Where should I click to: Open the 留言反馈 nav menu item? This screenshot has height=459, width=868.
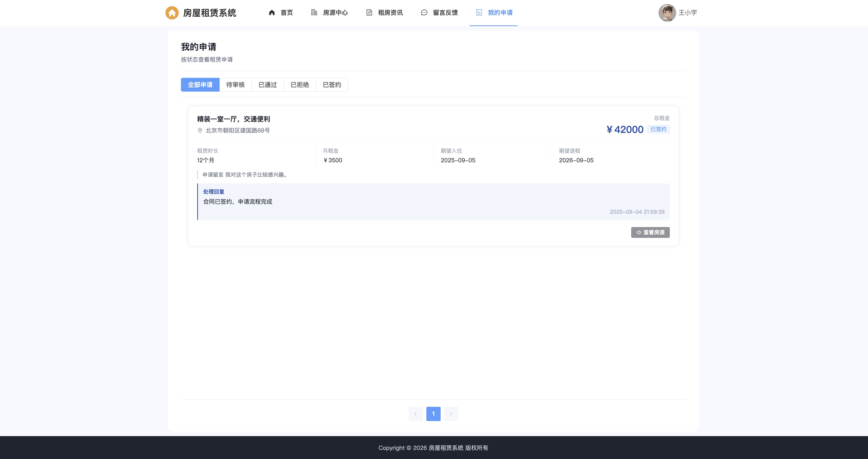click(439, 13)
